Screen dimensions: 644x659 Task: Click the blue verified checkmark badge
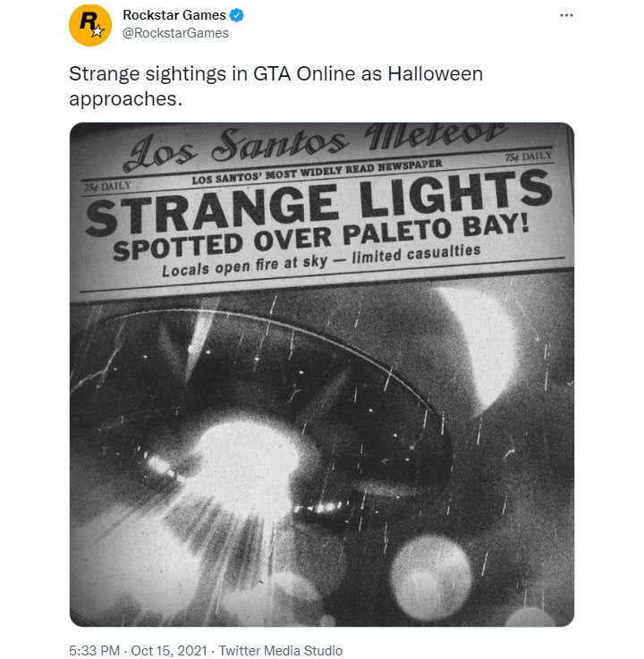coord(237,15)
